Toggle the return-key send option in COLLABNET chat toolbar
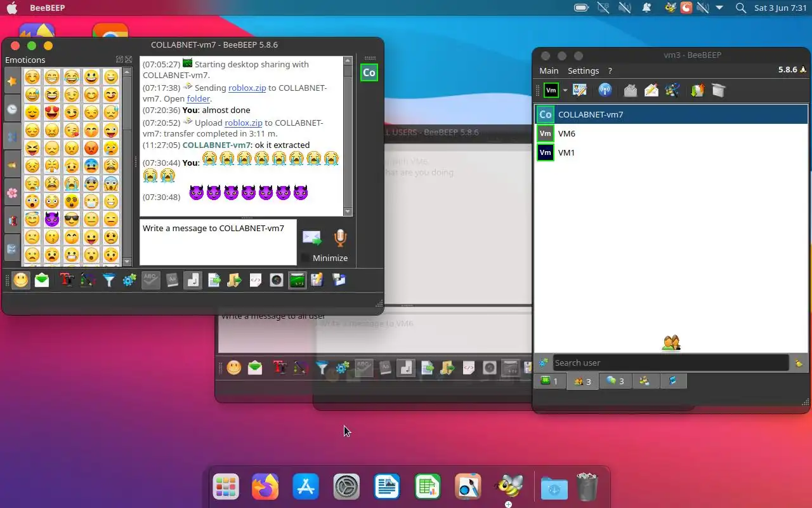 click(193, 280)
